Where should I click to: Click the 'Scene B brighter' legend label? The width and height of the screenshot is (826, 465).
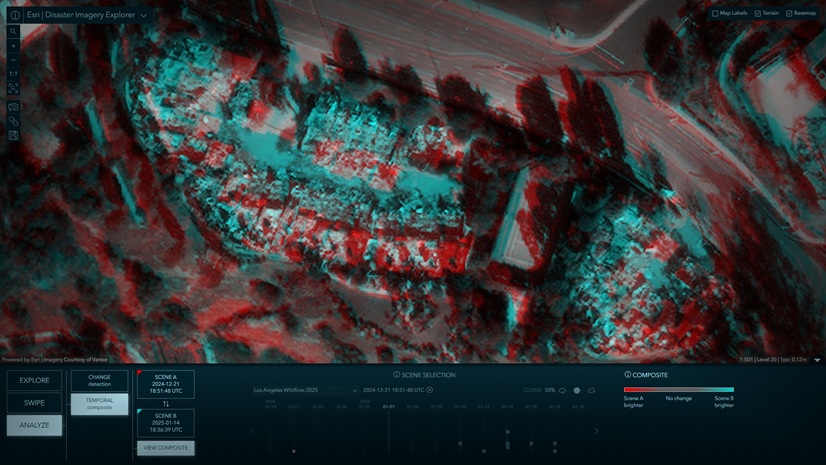click(x=724, y=402)
